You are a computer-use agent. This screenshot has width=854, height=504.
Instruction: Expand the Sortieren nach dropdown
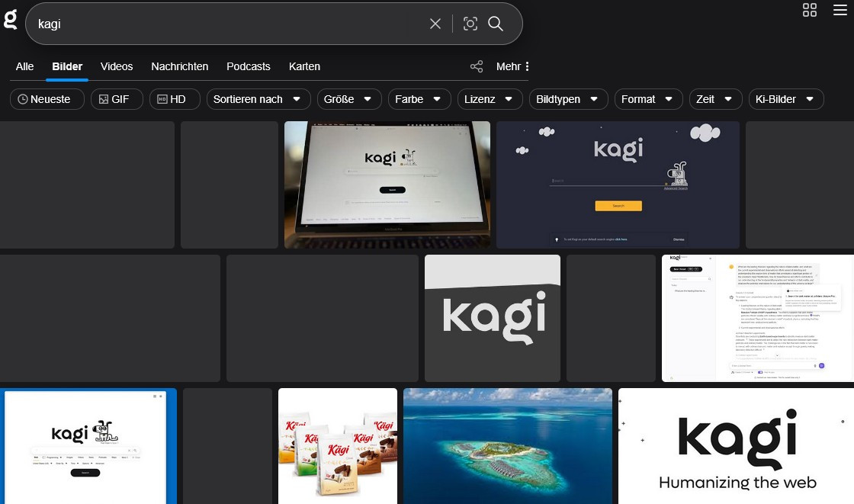pyautogui.click(x=258, y=99)
